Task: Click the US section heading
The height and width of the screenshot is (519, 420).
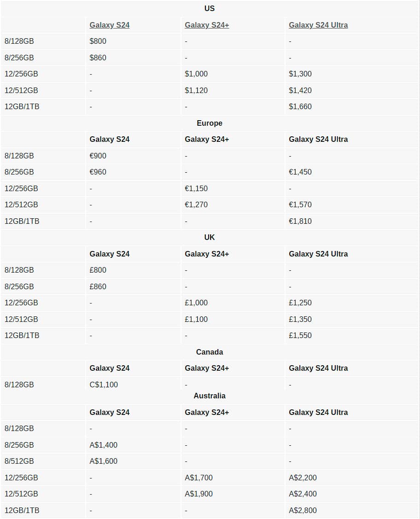Action: tap(210, 8)
